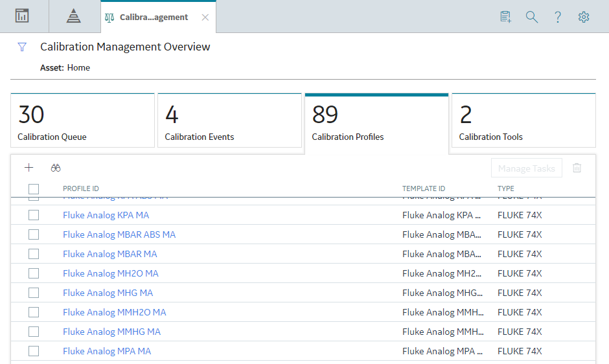Click template cell 'Fluke Analog KPA ...'
609x364 pixels.
pos(442,215)
